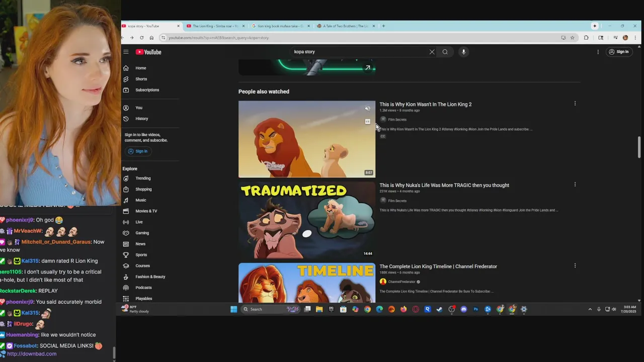Toggle captions on Kion video thumbnail
The width and height of the screenshot is (644, 362).
point(368,122)
